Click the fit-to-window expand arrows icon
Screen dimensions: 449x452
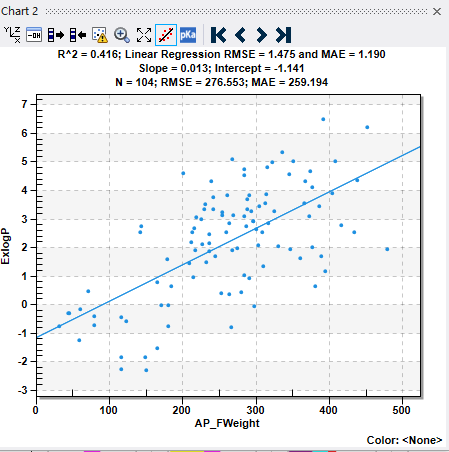[x=144, y=35]
